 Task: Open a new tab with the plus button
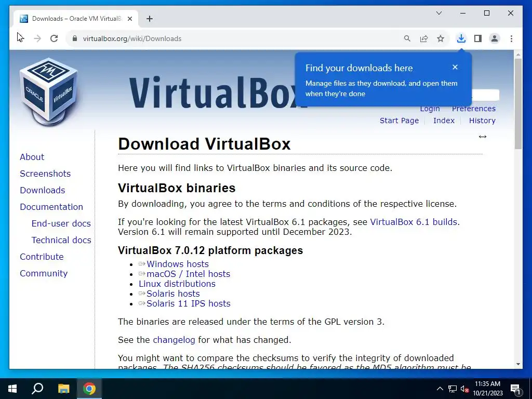pyautogui.click(x=150, y=19)
